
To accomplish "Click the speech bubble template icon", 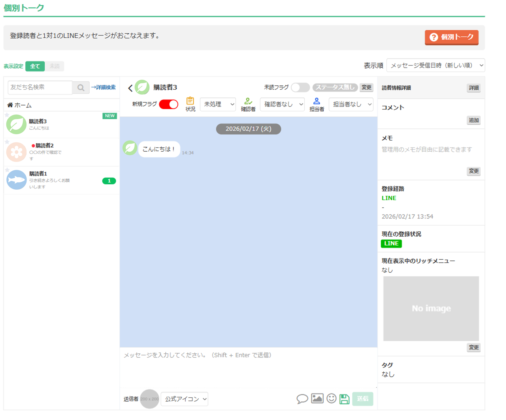I will 302,398.
